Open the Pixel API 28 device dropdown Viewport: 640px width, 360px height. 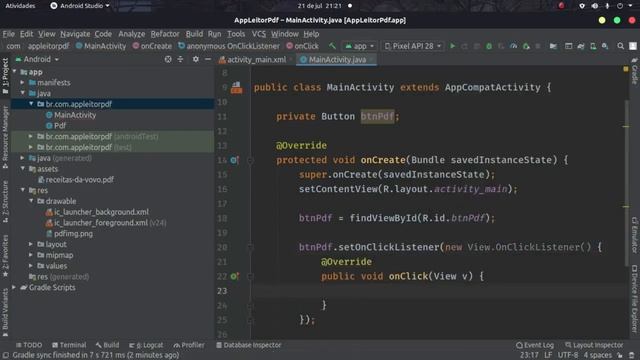tap(413, 46)
